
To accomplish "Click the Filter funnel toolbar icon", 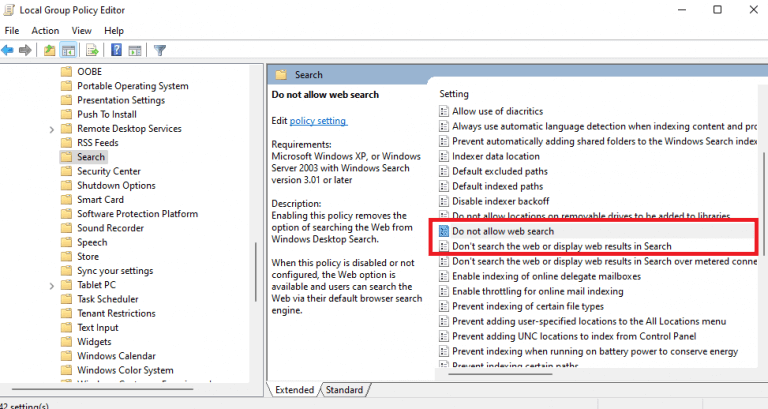I will 160,50.
